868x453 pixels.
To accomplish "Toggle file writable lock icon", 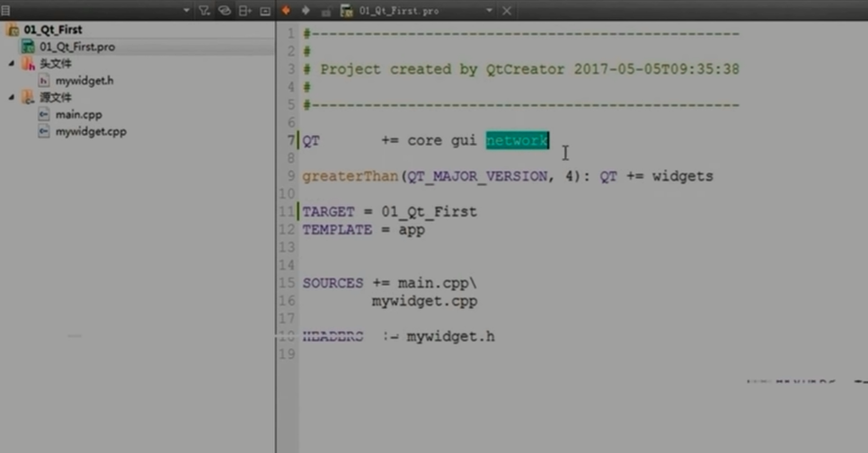I will (326, 11).
